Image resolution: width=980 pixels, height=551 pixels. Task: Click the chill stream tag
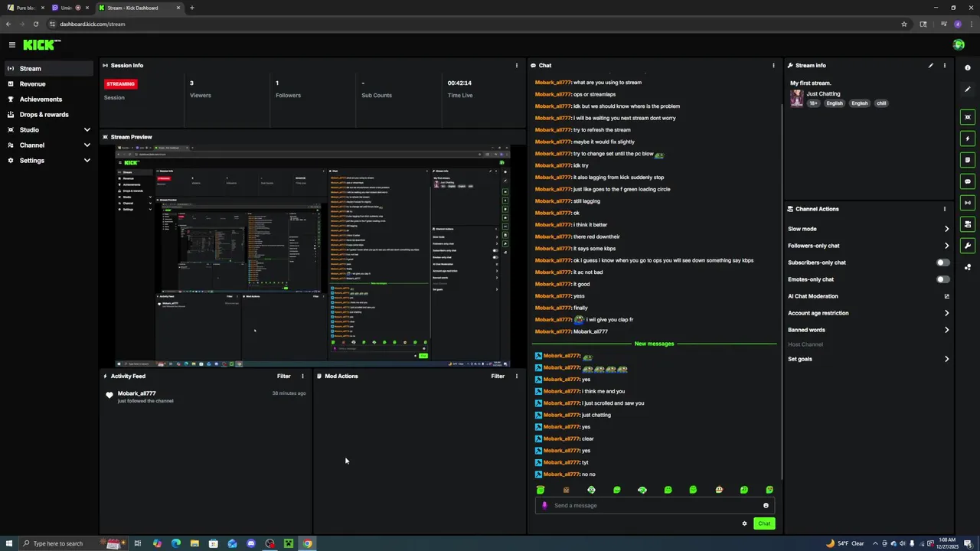click(x=881, y=103)
